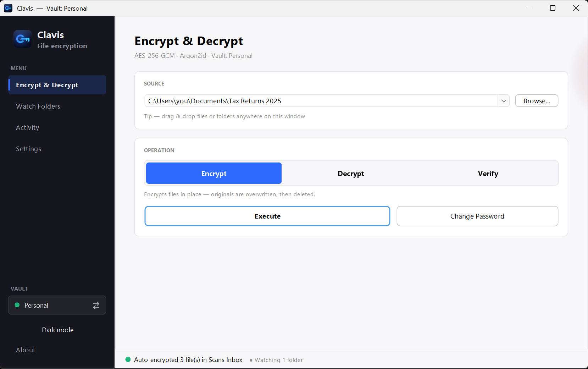Image resolution: width=588 pixels, height=369 pixels.
Task: Select the Encrypt operation
Action: [214, 173]
